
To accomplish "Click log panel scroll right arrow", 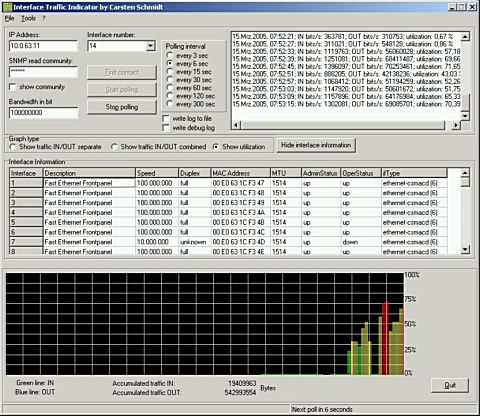I will point(456,125).
